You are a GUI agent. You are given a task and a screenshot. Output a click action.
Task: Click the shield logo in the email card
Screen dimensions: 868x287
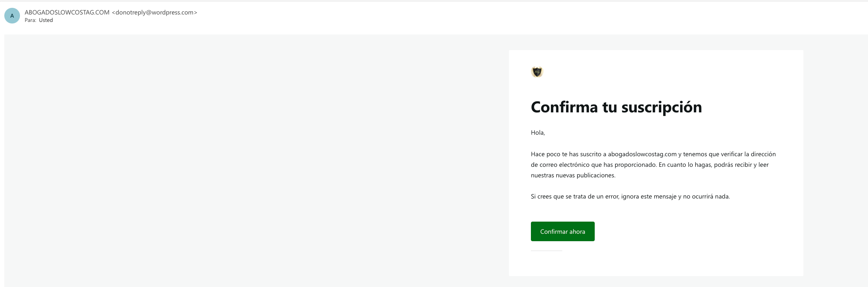click(x=537, y=72)
